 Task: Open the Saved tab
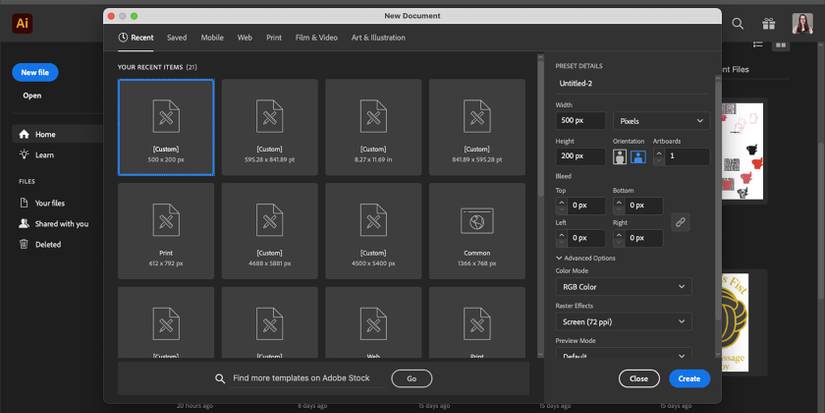click(177, 37)
